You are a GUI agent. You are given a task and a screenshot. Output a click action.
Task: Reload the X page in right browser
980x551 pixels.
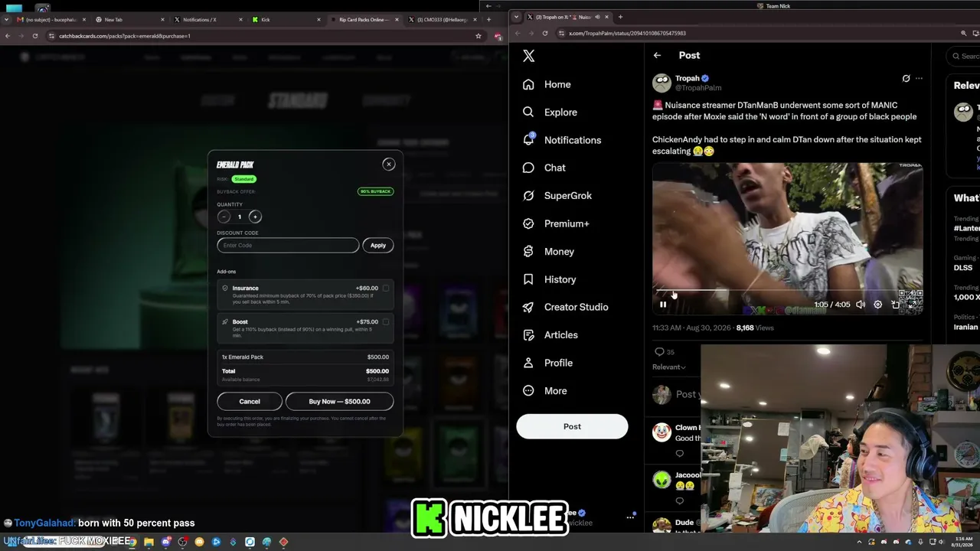pyautogui.click(x=545, y=33)
